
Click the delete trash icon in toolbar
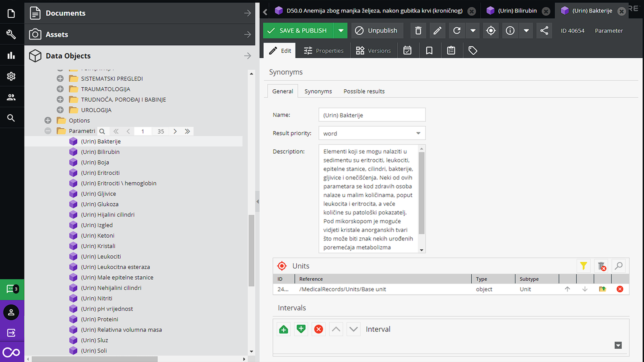pos(418,31)
